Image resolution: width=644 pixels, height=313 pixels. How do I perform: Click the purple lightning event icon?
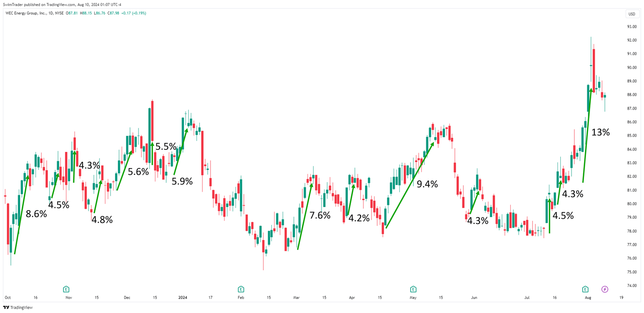point(605,289)
